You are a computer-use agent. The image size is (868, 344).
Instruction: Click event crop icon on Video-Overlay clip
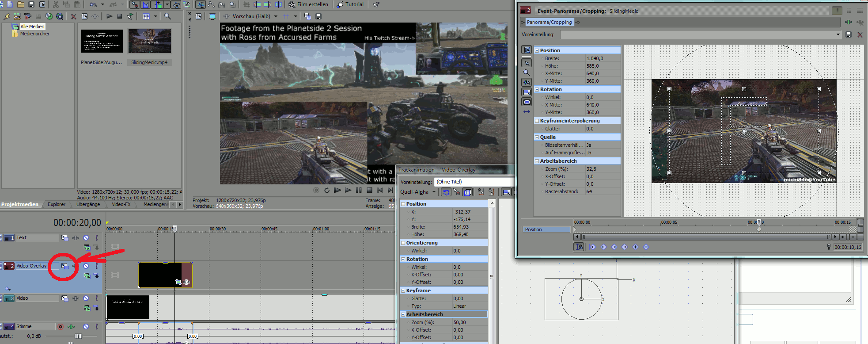[178, 282]
